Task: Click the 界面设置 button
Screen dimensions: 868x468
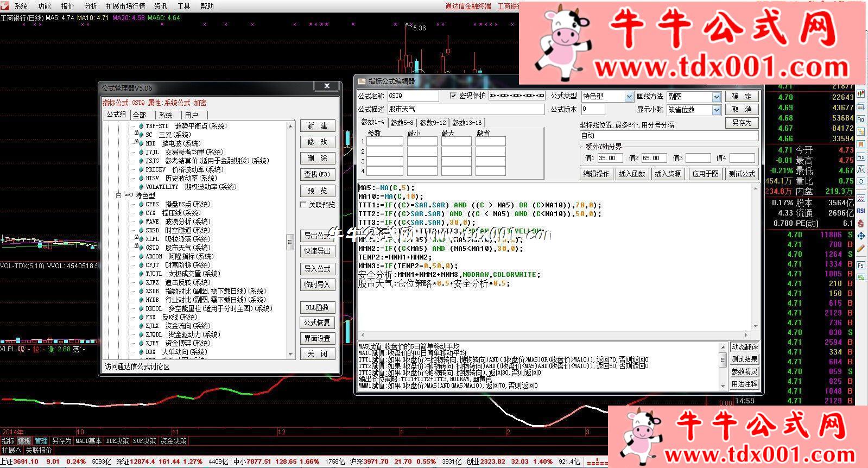Action: click(x=318, y=338)
